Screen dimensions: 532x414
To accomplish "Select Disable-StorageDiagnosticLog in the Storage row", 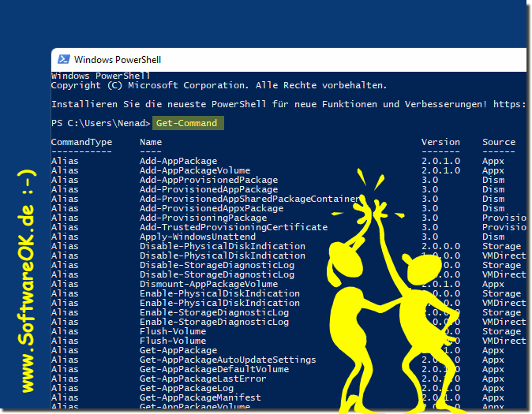I will click(x=217, y=265).
